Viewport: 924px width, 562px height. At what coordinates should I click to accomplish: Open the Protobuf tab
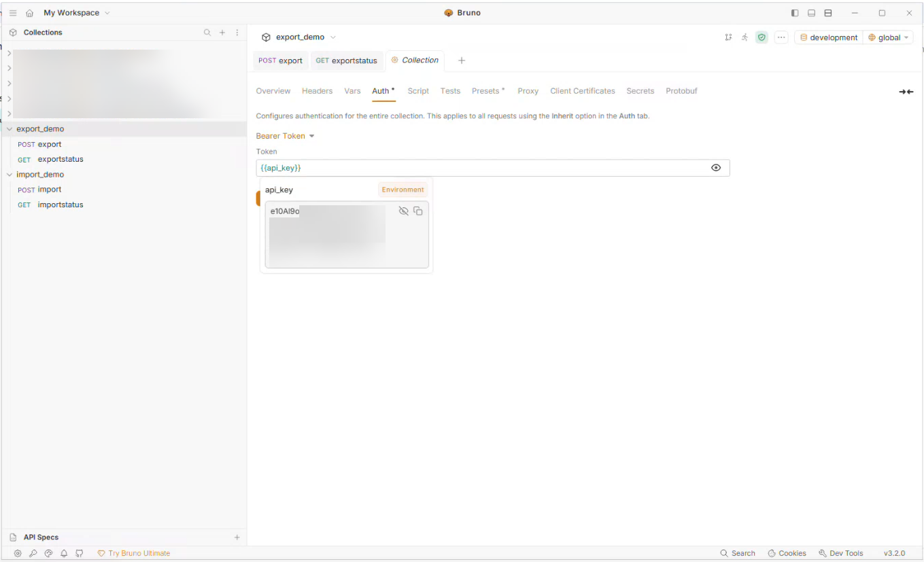[681, 91]
